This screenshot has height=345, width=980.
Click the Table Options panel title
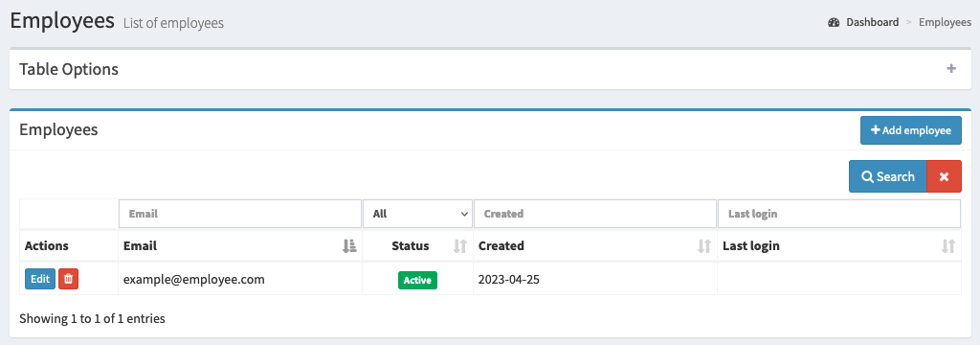pyautogui.click(x=69, y=69)
